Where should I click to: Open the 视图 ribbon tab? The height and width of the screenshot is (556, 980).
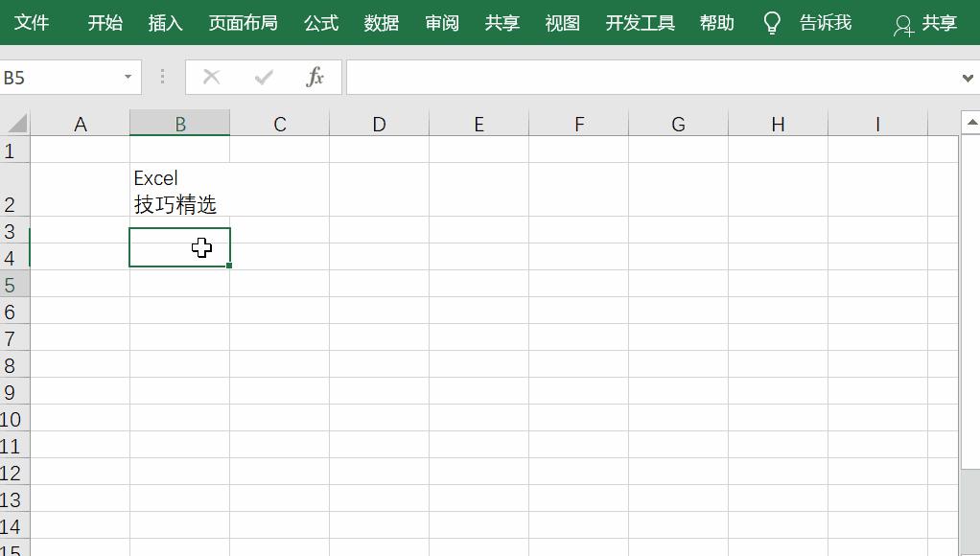pyautogui.click(x=562, y=22)
